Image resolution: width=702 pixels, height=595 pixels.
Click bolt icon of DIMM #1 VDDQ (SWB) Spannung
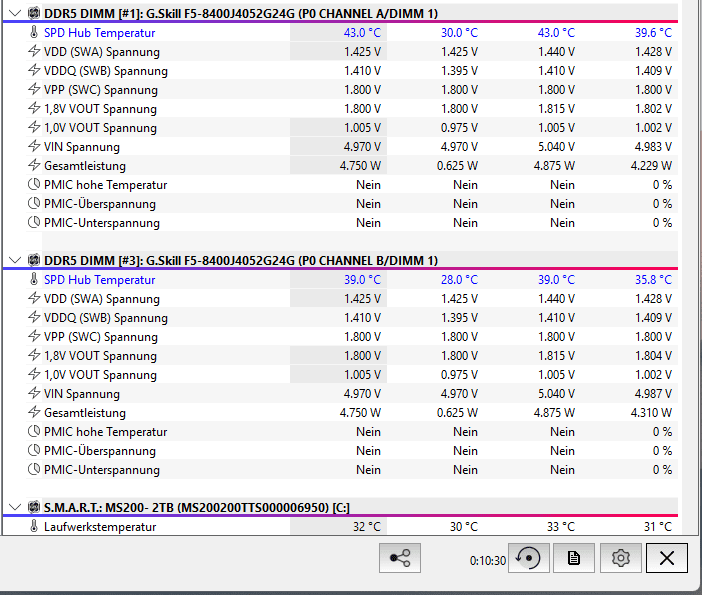coord(34,70)
